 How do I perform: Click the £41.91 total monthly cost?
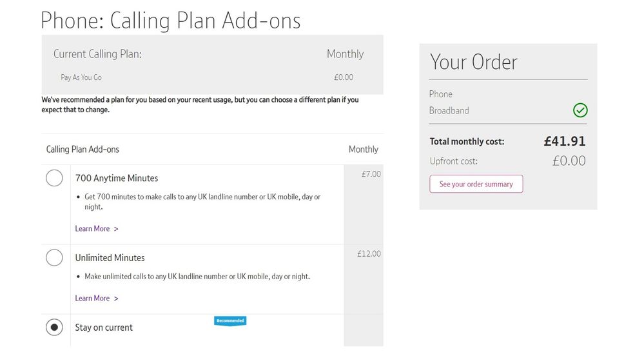click(565, 141)
